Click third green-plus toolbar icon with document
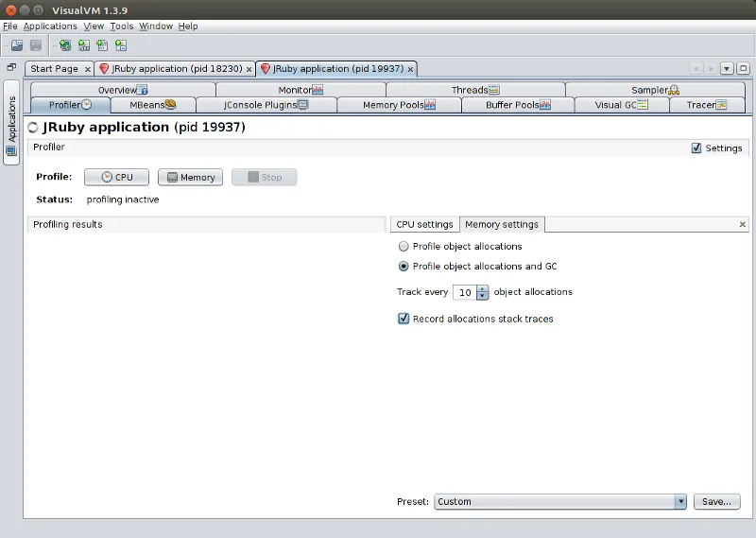This screenshot has height=538, width=756. [102, 45]
